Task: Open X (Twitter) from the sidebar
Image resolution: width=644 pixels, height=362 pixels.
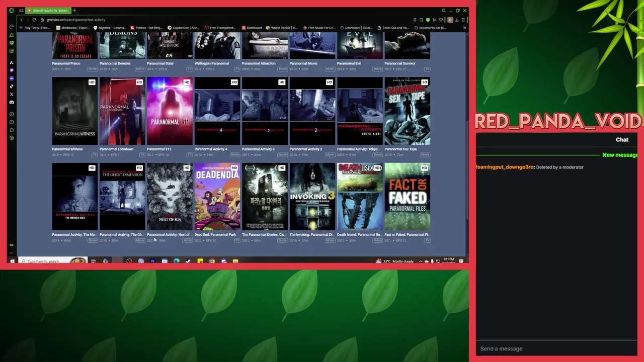Action: pos(12,94)
